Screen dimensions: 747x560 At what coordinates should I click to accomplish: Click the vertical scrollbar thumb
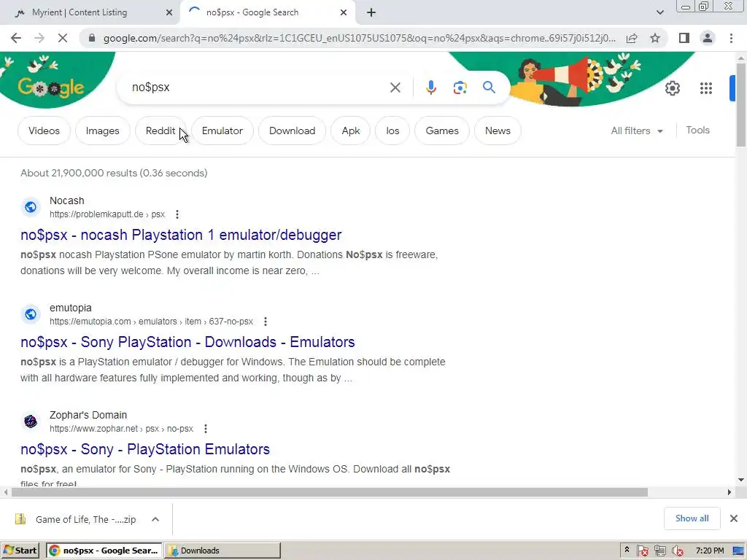click(x=741, y=104)
